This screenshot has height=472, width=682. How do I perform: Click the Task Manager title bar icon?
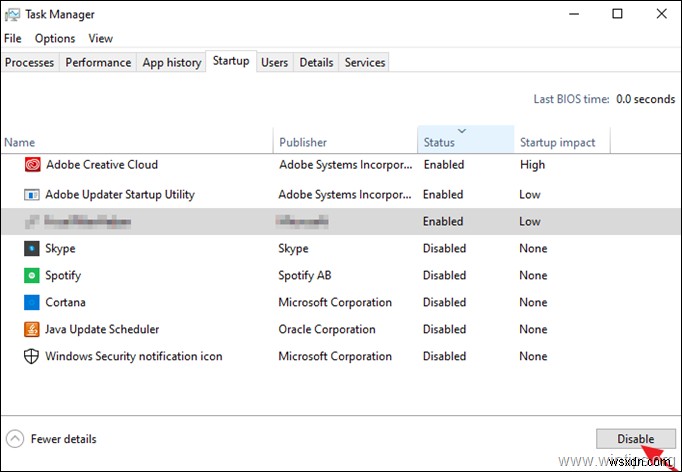[x=12, y=14]
